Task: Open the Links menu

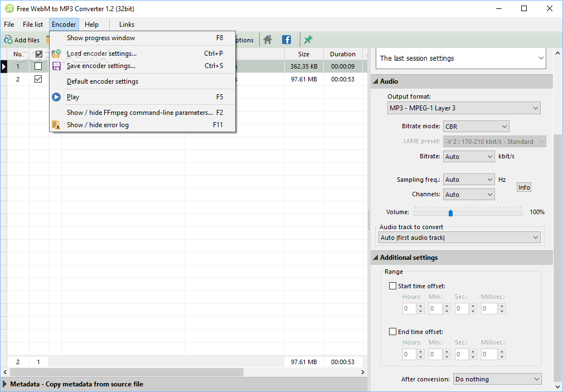Action: tap(127, 25)
